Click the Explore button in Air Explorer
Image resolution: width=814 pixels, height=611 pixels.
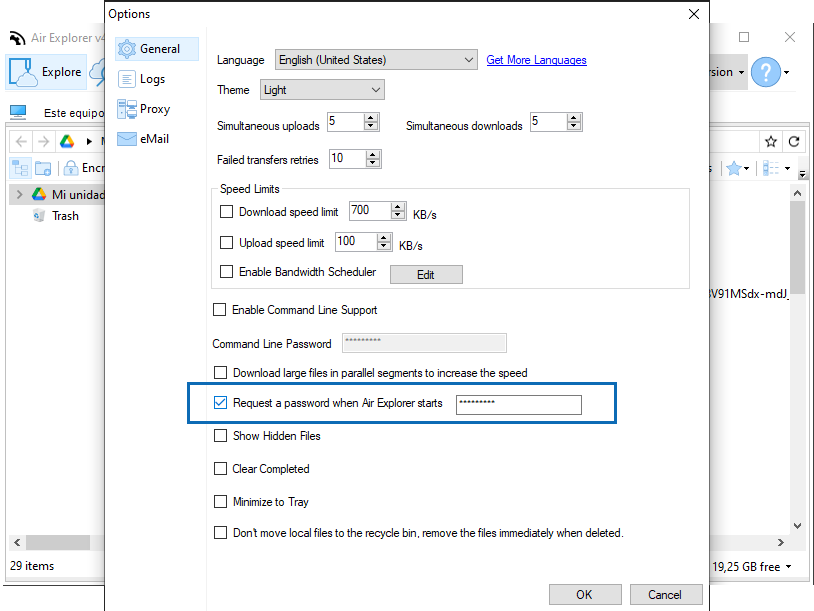[46, 72]
